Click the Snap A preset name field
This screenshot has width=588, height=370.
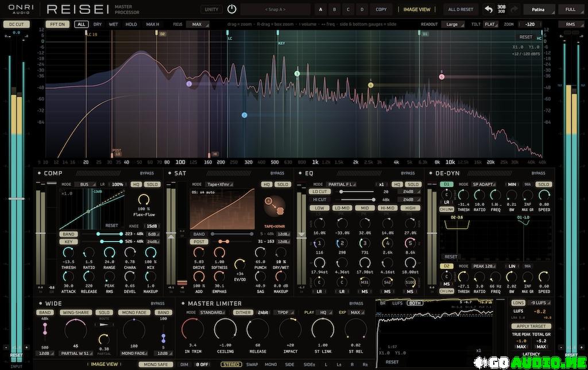(275, 9)
